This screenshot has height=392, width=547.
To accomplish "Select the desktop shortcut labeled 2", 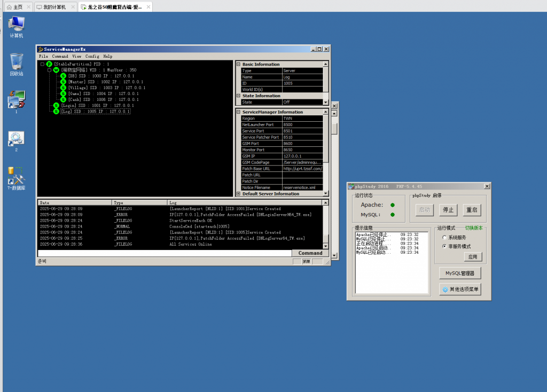I will coord(17,141).
